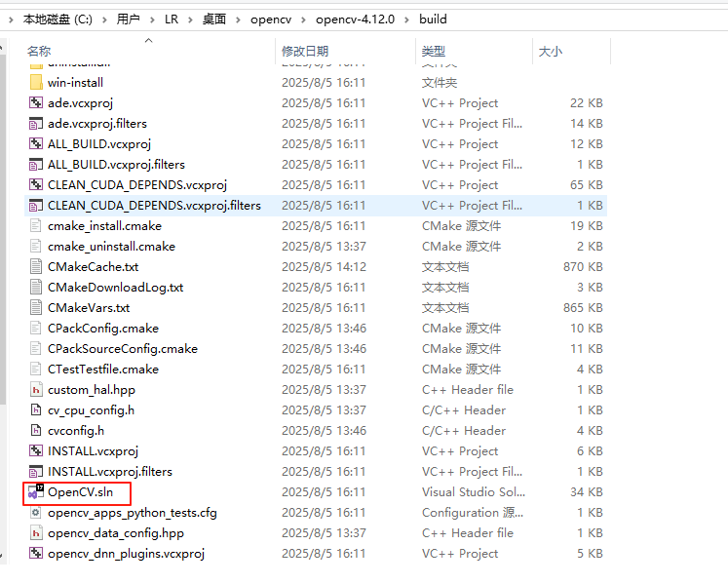Click the 870 KB size cell
The image size is (728, 584).
(583, 267)
